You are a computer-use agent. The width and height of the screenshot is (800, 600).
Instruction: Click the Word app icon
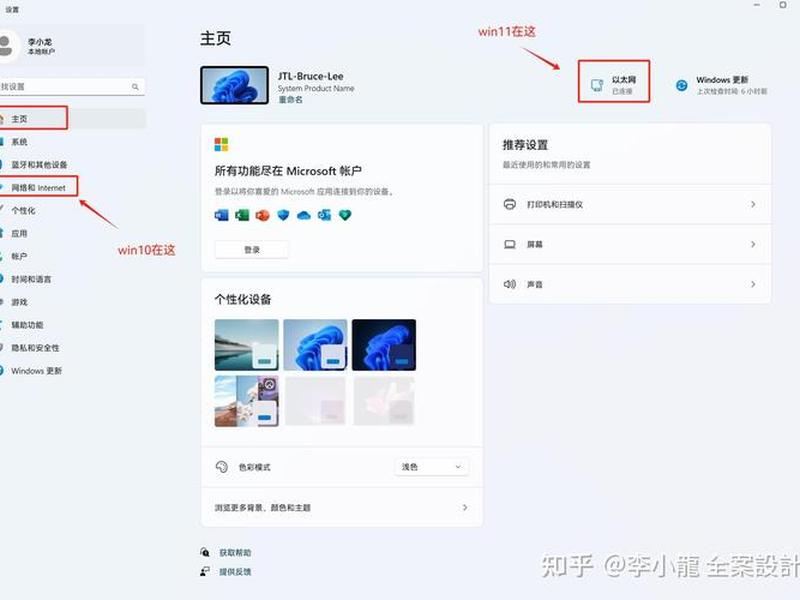(221, 215)
